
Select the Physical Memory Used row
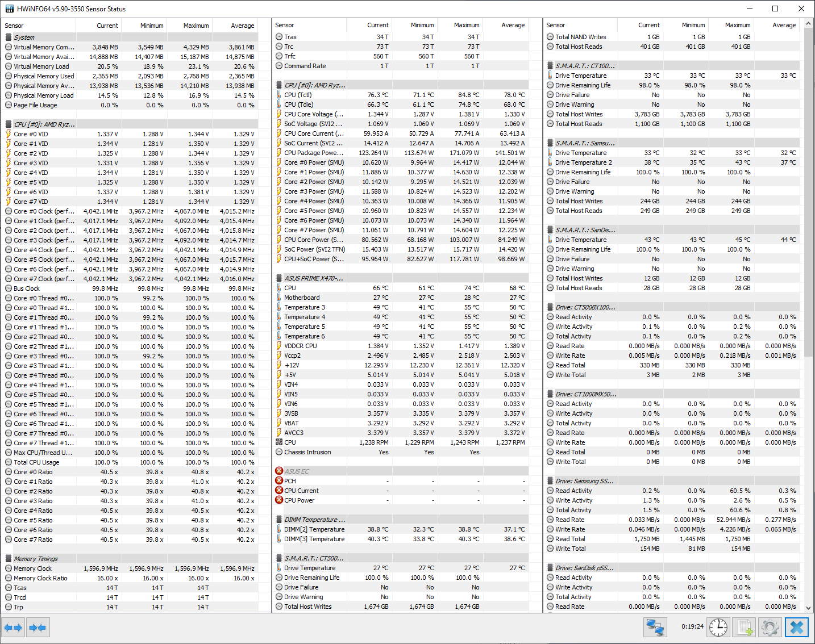tap(130, 76)
